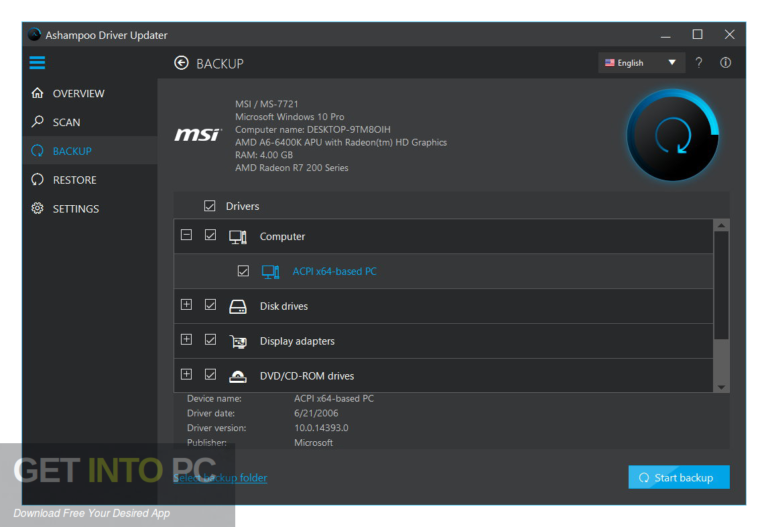The width and height of the screenshot is (768, 527).
Task: Uncheck the ACPI x64-based PC checkbox
Action: pos(243,271)
